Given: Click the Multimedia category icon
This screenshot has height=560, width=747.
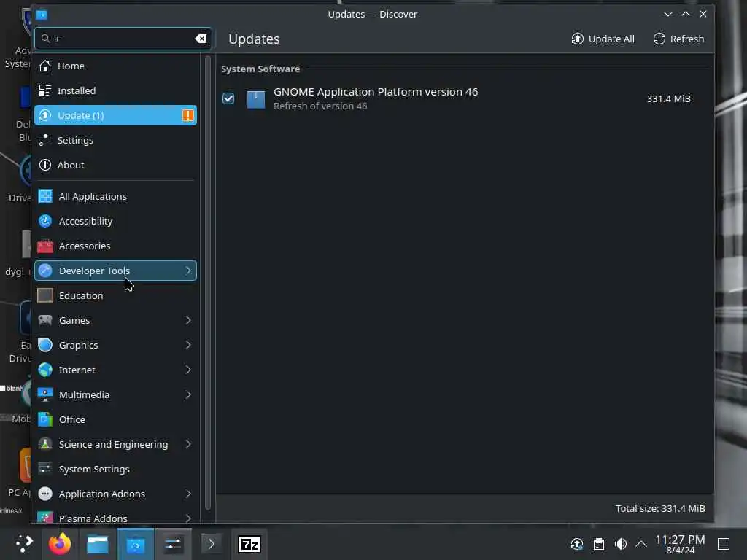Looking at the screenshot, I should tap(45, 394).
